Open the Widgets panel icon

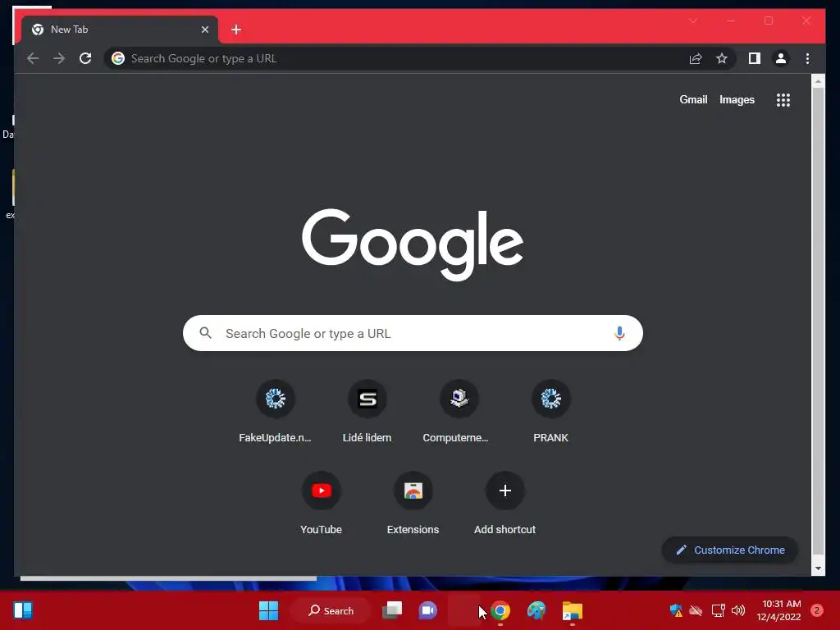click(x=23, y=610)
